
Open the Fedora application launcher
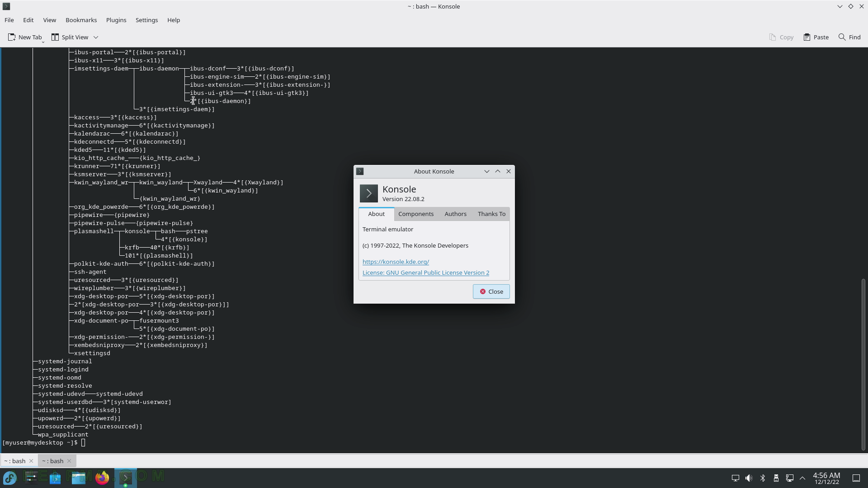coord(10,478)
